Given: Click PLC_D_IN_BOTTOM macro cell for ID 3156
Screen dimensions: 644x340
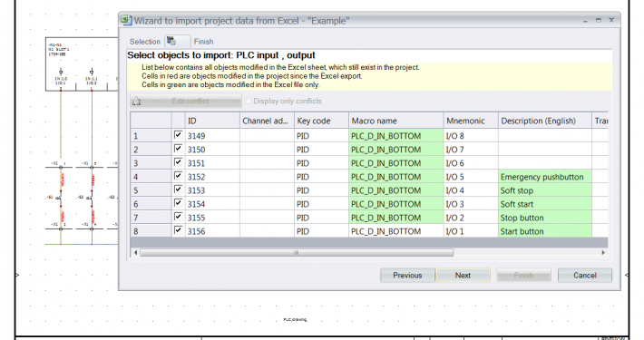Looking at the screenshot, I should pos(396,231).
